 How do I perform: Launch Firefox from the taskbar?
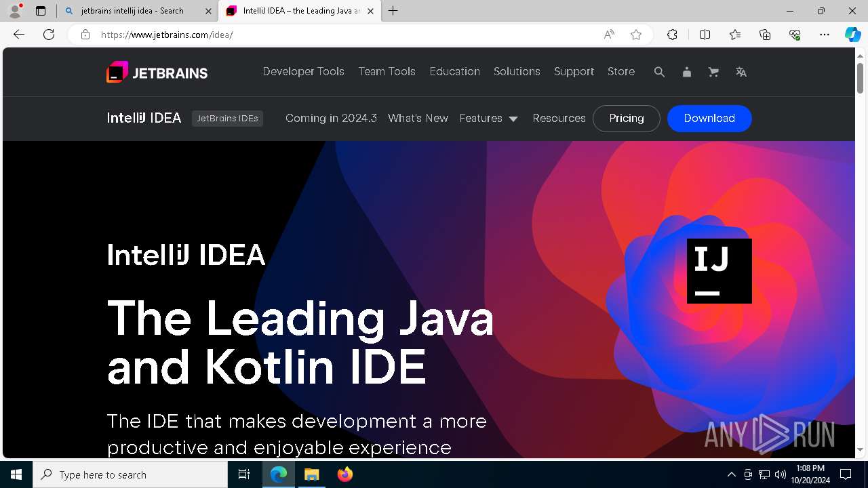(x=345, y=474)
